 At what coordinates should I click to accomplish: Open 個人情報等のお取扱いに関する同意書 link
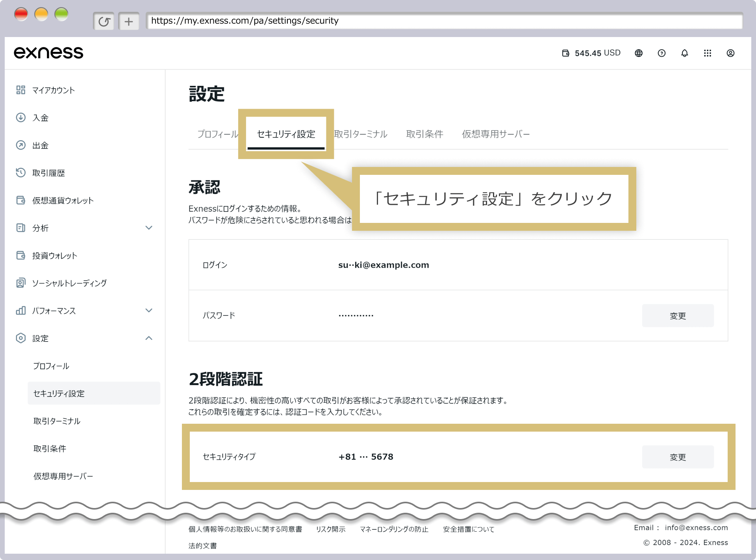click(245, 529)
